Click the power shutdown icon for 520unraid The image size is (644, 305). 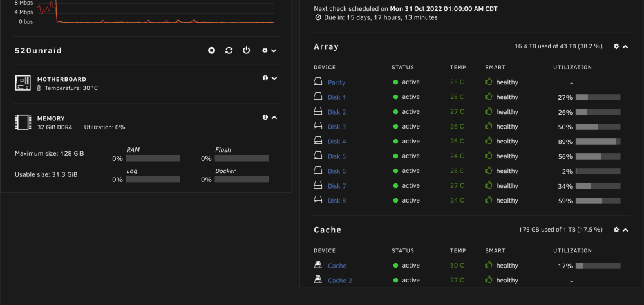pos(246,50)
